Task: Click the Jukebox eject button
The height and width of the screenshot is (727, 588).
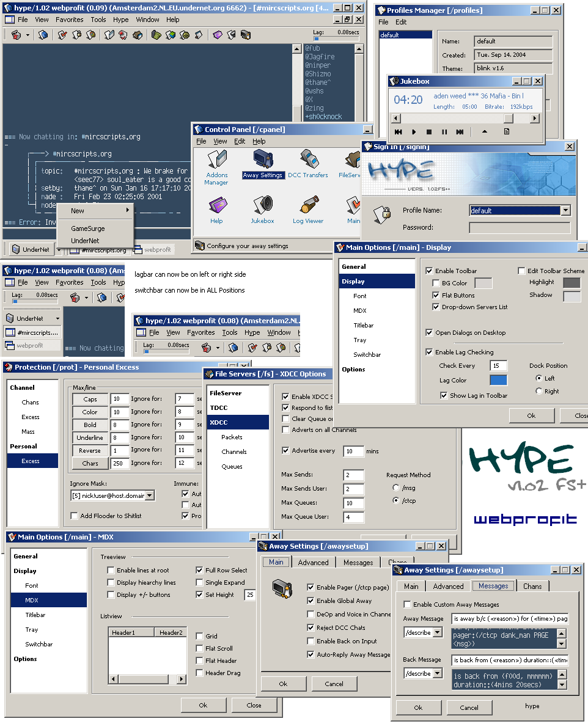Action: point(485,132)
